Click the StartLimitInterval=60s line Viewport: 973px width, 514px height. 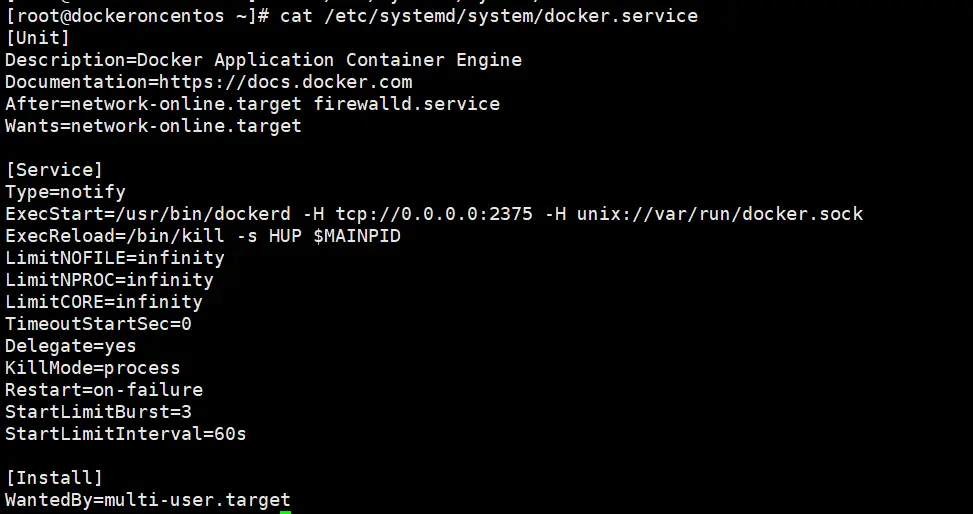coord(126,434)
